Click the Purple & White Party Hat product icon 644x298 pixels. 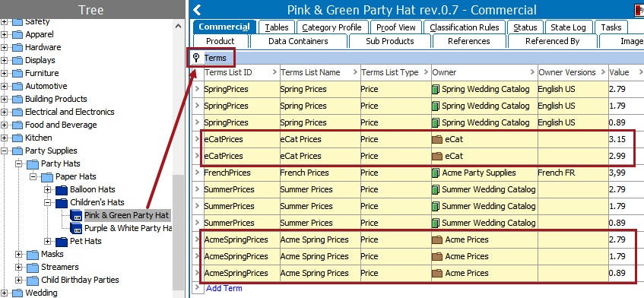pos(76,228)
